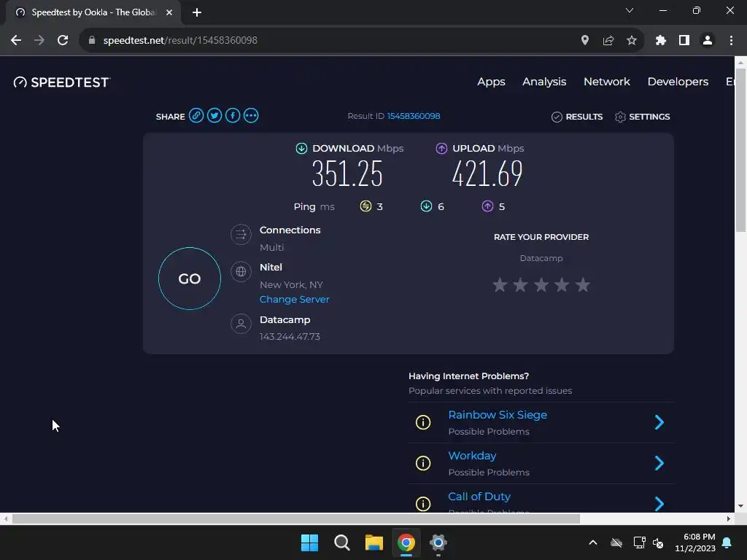Open Rainbow Six Siege issue link
The height and width of the screenshot is (560, 747).
point(498,415)
